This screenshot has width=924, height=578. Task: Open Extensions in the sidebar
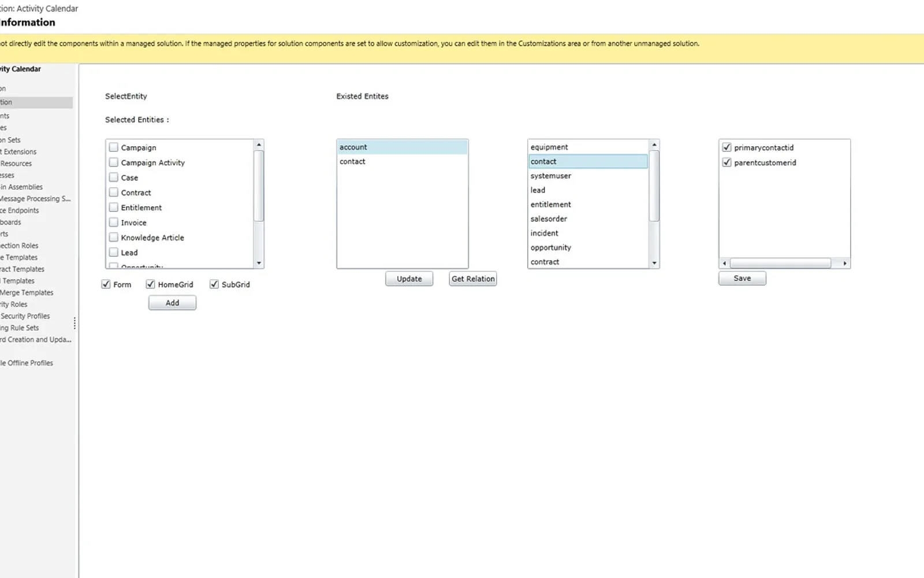tap(18, 151)
